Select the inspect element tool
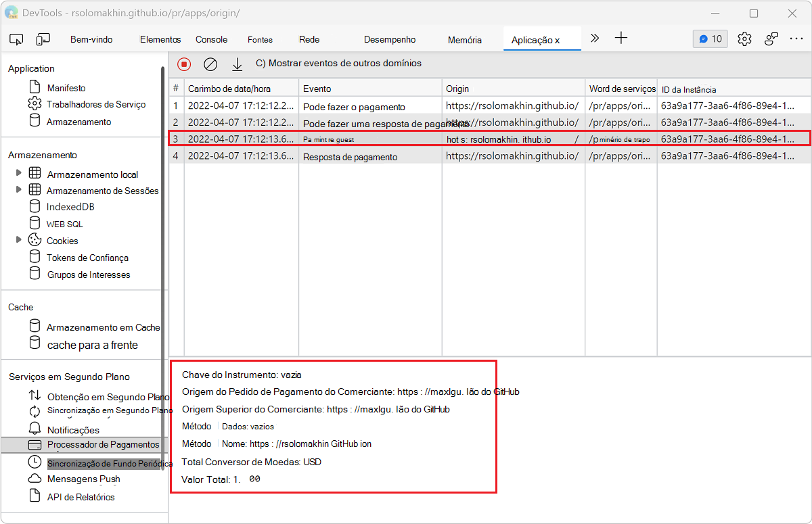This screenshot has width=812, height=524. 16,39
